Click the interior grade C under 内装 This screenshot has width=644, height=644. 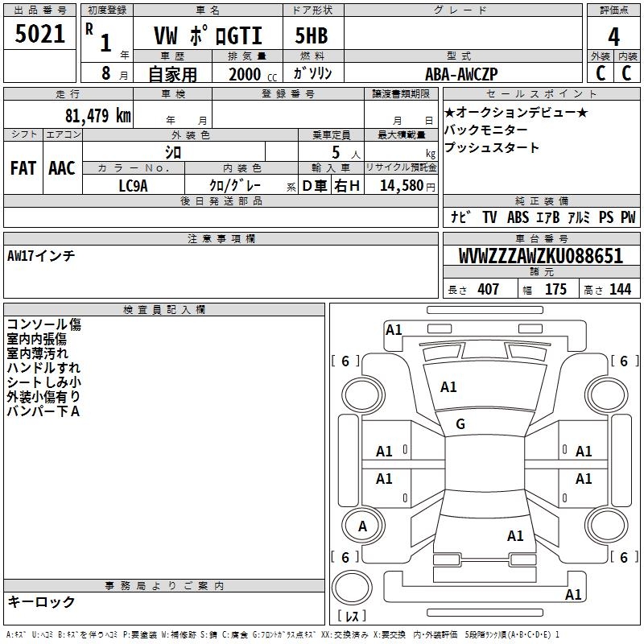[x=626, y=73]
